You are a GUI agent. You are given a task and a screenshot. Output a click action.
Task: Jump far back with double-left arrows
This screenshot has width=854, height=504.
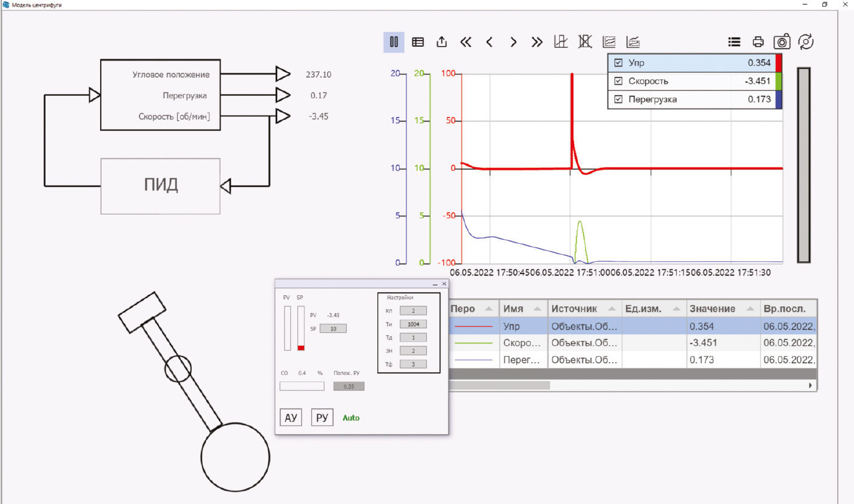pos(465,42)
